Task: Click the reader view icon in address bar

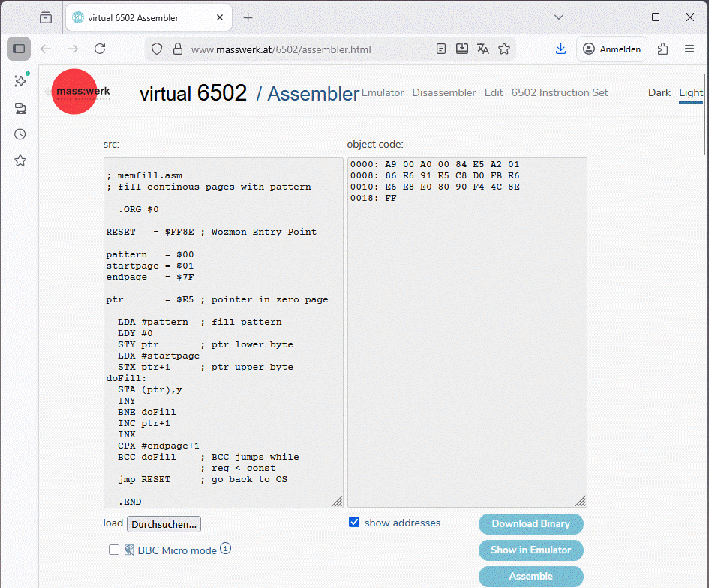Action: 441,49
